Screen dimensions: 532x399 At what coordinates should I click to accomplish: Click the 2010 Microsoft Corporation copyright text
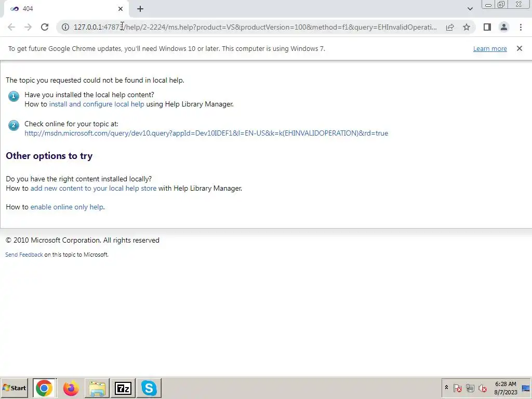[83, 240]
